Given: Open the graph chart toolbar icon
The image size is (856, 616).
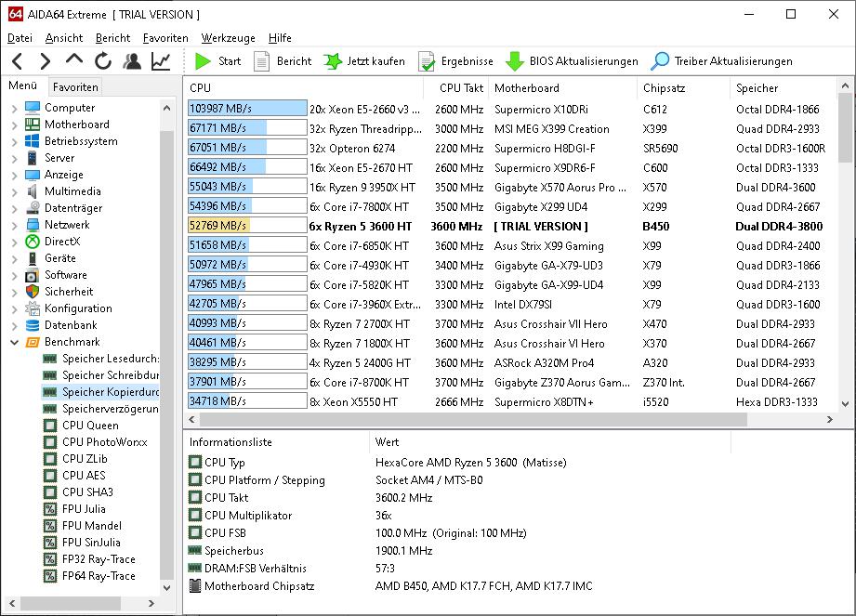Looking at the screenshot, I should coord(161,61).
